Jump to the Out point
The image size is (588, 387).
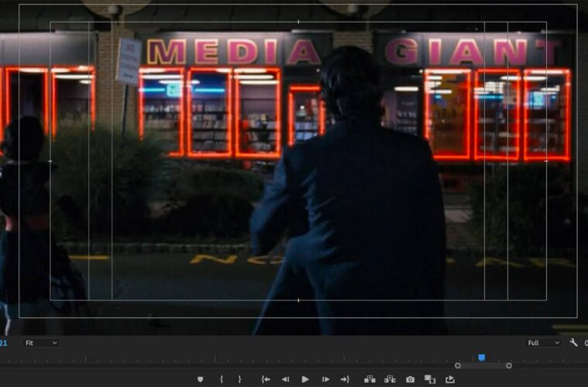tap(345, 379)
